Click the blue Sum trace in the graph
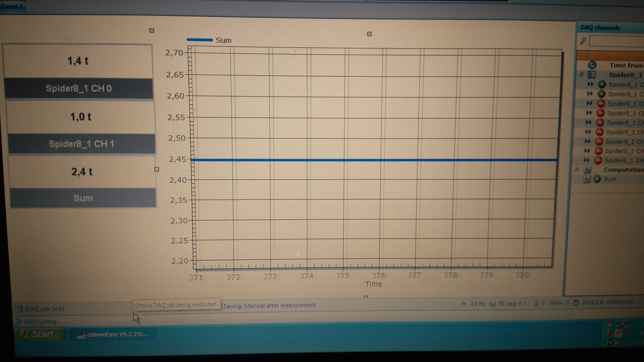The height and width of the screenshot is (362, 644). [374, 160]
